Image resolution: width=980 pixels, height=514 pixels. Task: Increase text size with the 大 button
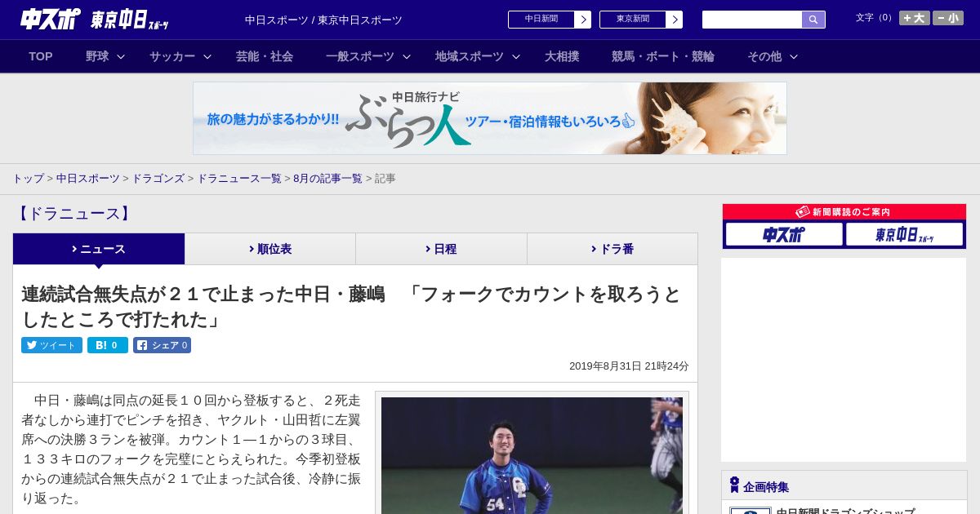pos(914,18)
